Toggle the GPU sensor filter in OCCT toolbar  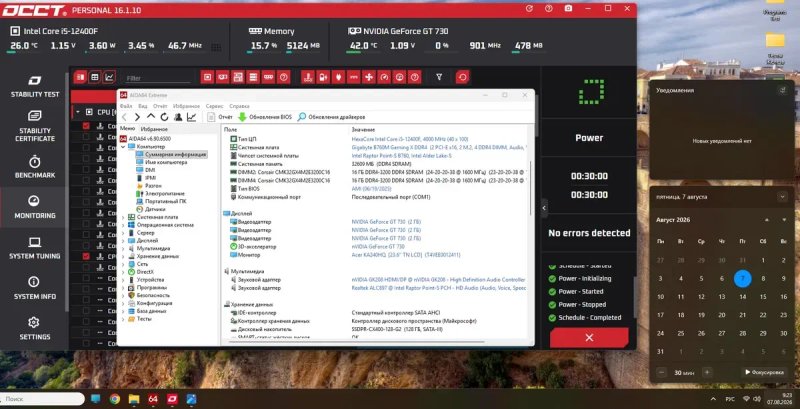coord(222,78)
